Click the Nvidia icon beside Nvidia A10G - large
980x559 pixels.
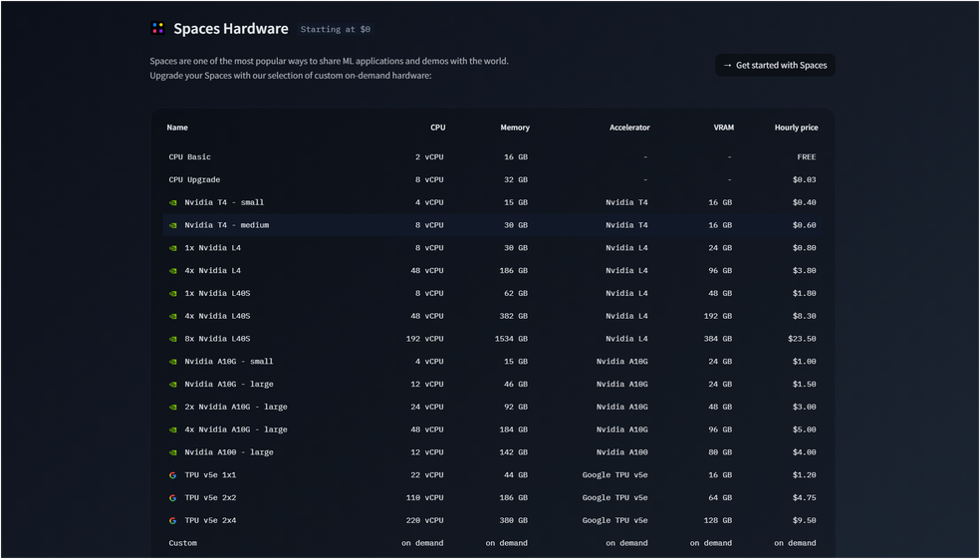click(x=173, y=385)
